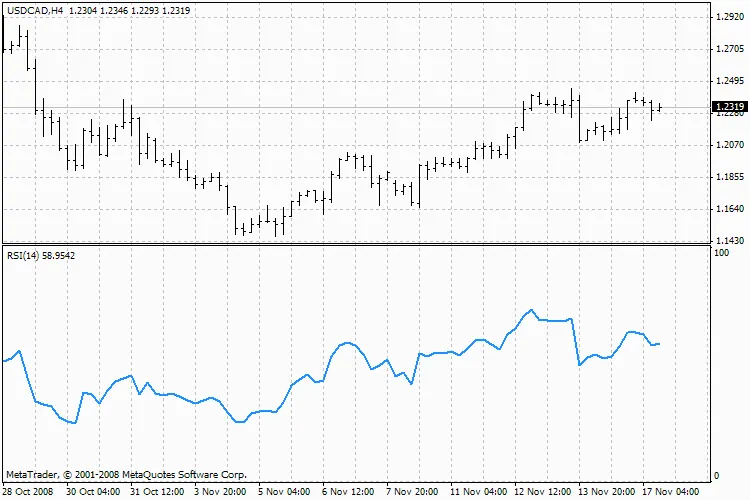This screenshot has width=750, height=500.
Task: Click the 1.1430 bottom price label
Action: 727,241
